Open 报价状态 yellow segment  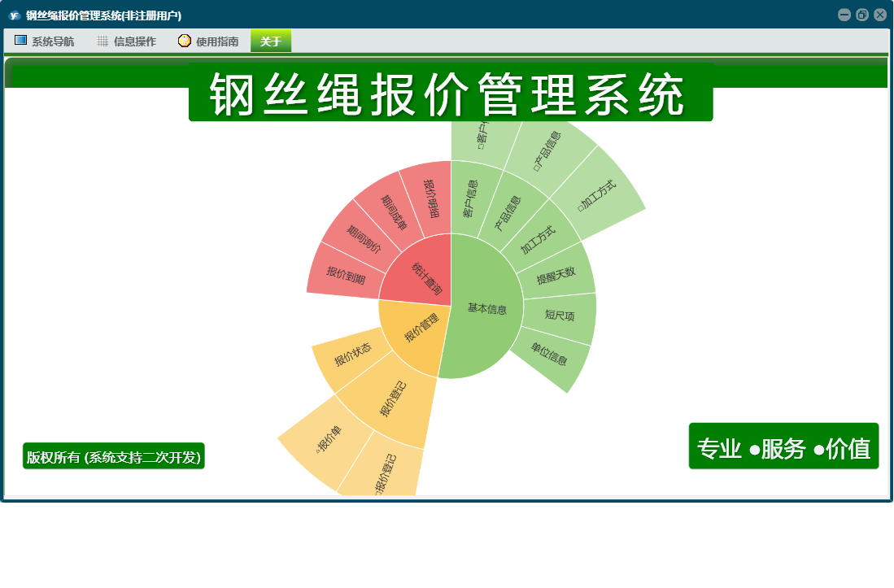(x=352, y=355)
